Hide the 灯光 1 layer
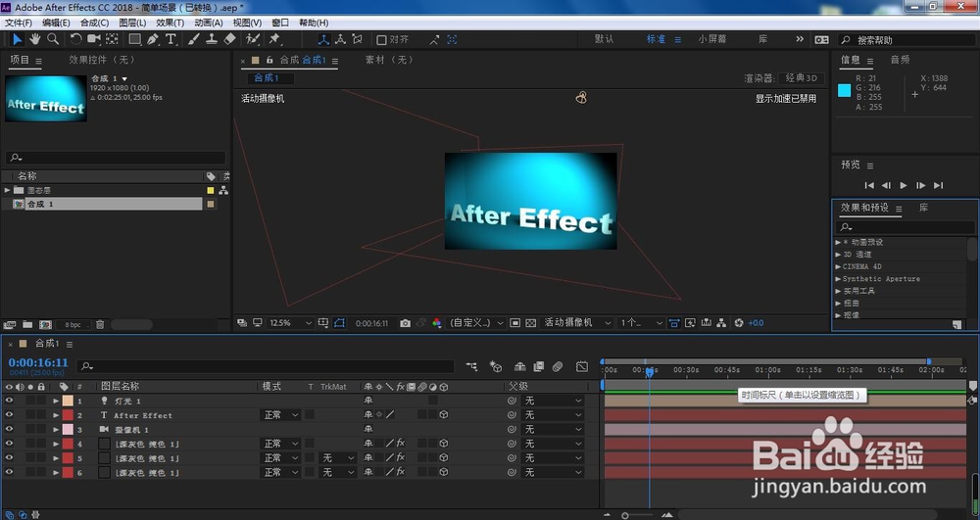Screen dimensions: 980x520 click(9, 401)
